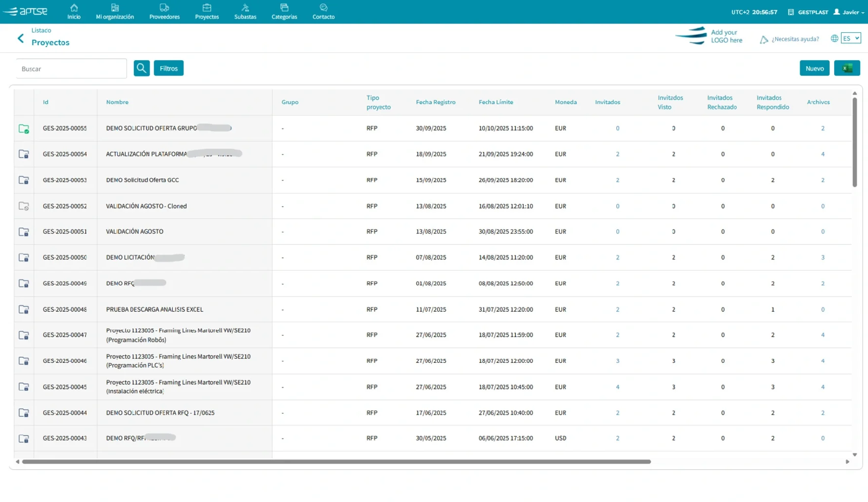The height and width of the screenshot is (502, 868).
Task: Go back using the left arrow
Action: pyautogui.click(x=21, y=38)
